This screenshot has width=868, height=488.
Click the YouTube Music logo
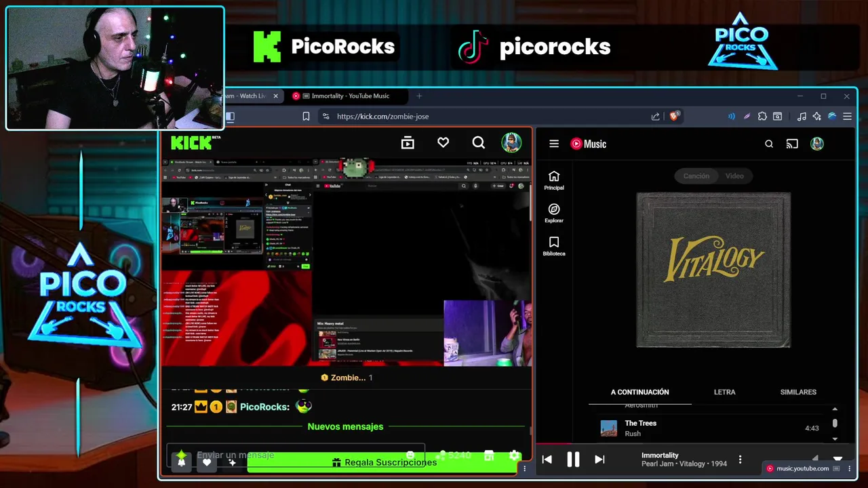(x=588, y=144)
